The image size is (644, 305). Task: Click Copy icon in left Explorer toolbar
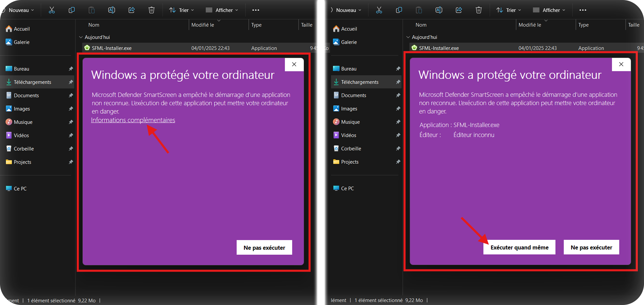coord(72,10)
